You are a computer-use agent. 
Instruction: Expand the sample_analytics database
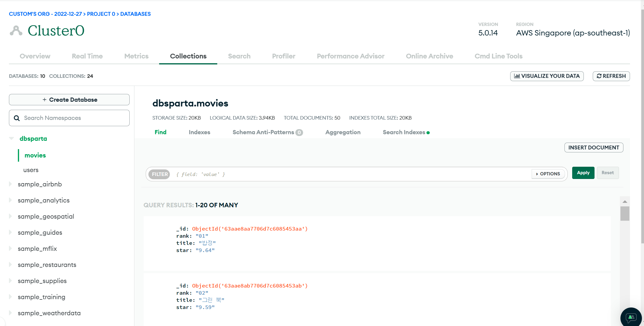coord(10,200)
